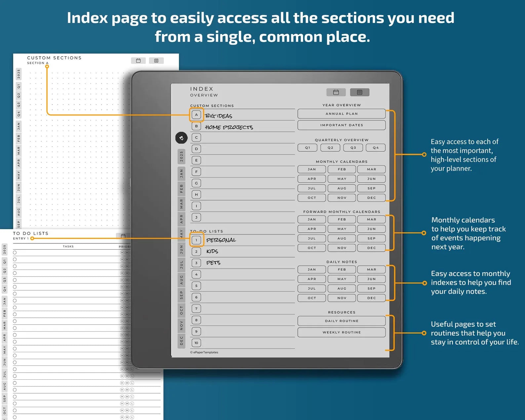Select 2025 side tab on To Do Lists page

(4, 250)
